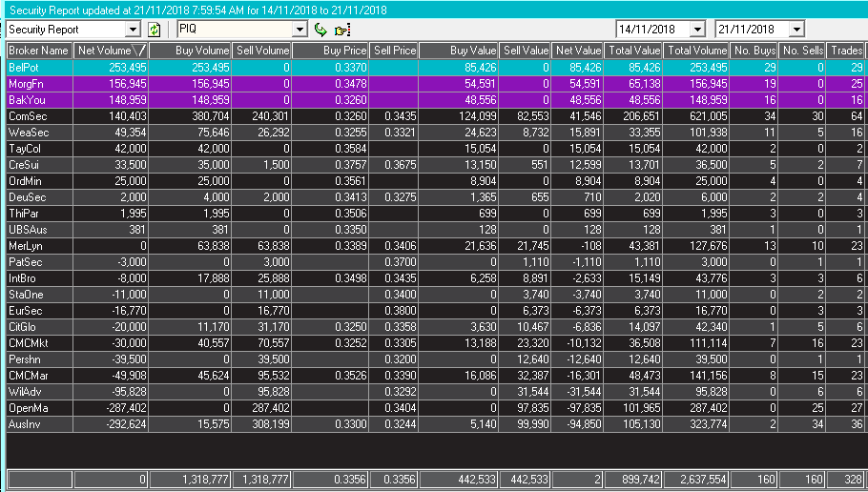
Task: Sort by No. Buys column header
Action: [754, 51]
